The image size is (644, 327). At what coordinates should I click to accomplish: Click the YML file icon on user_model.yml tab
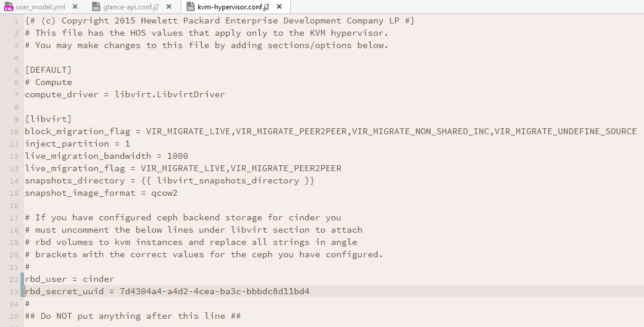coord(8,7)
